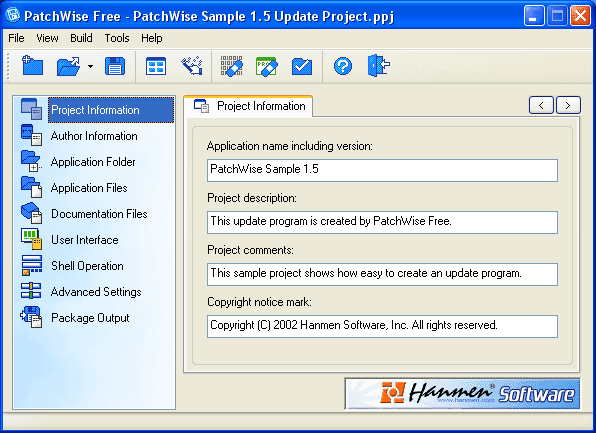Click the checkmark test toolbar icon
The height and width of the screenshot is (433, 596).
tap(302, 67)
